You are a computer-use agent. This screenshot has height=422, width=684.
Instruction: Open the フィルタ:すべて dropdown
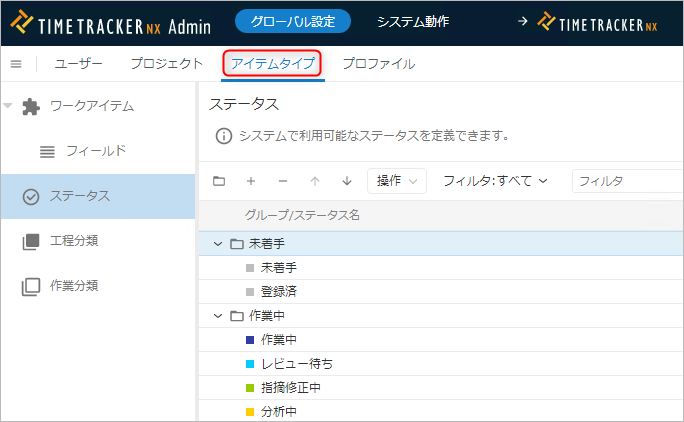click(496, 181)
